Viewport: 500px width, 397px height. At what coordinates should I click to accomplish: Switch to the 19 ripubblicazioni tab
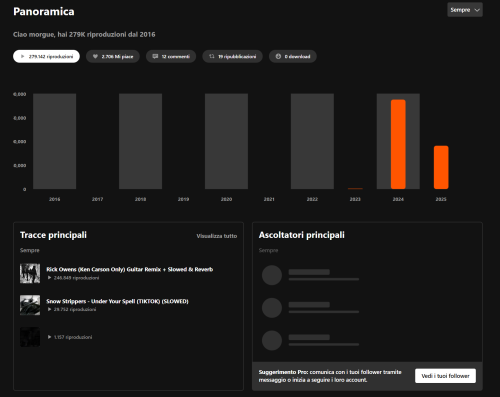click(x=232, y=56)
